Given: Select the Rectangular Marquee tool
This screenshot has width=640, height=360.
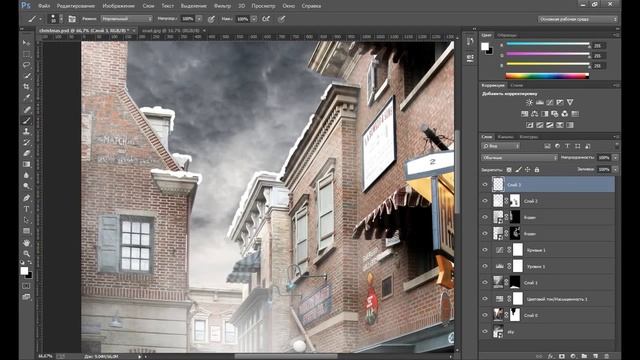Looking at the screenshot, I should (27, 54).
